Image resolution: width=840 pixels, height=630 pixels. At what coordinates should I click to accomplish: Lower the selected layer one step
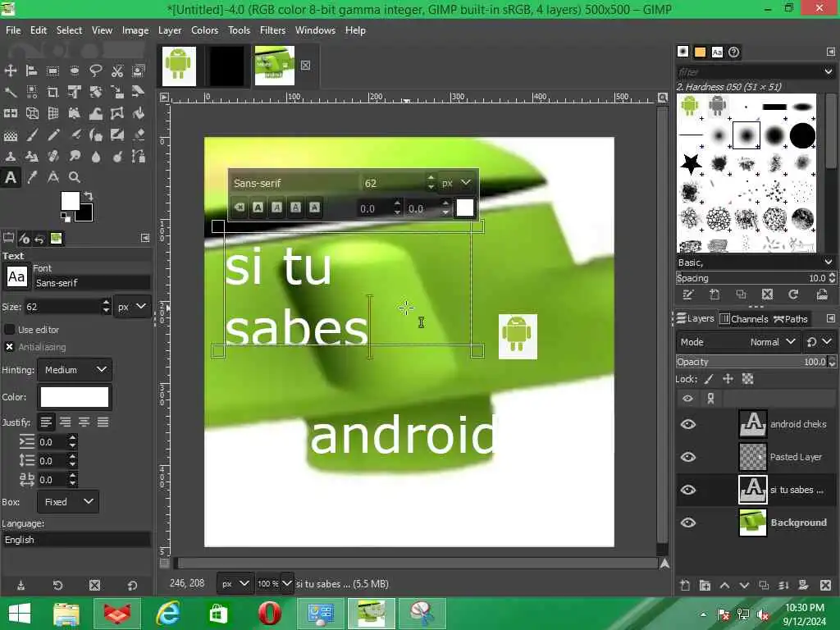tap(744, 585)
